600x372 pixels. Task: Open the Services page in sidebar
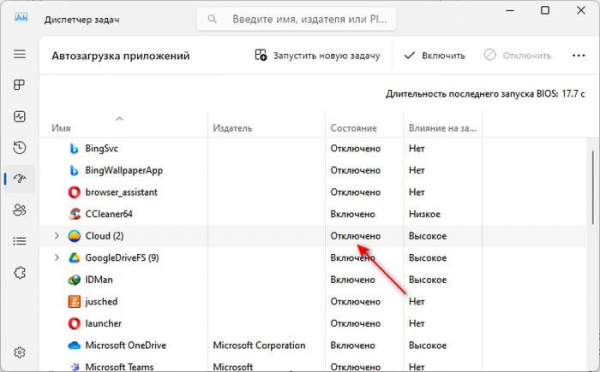tap(20, 273)
